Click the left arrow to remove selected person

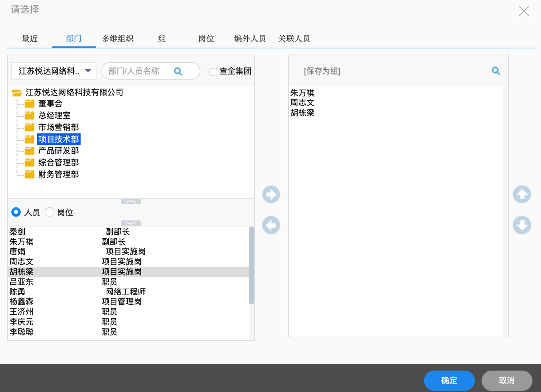(x=271, y=226)
